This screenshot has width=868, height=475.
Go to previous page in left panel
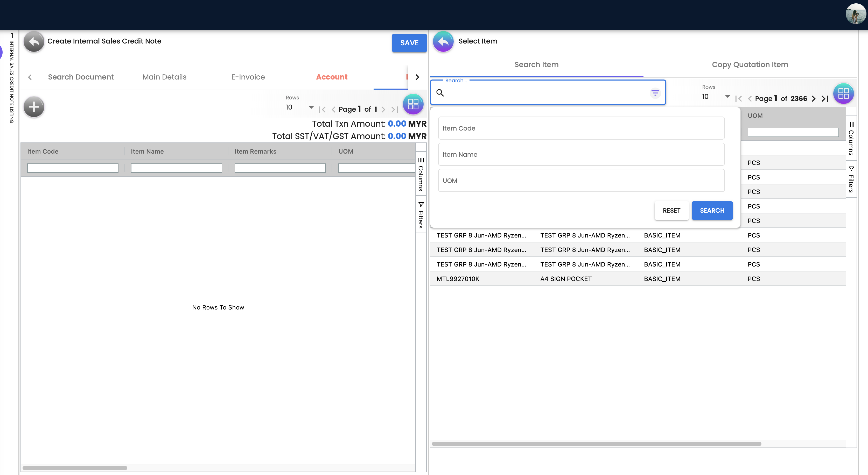click(x=334, y=109)
